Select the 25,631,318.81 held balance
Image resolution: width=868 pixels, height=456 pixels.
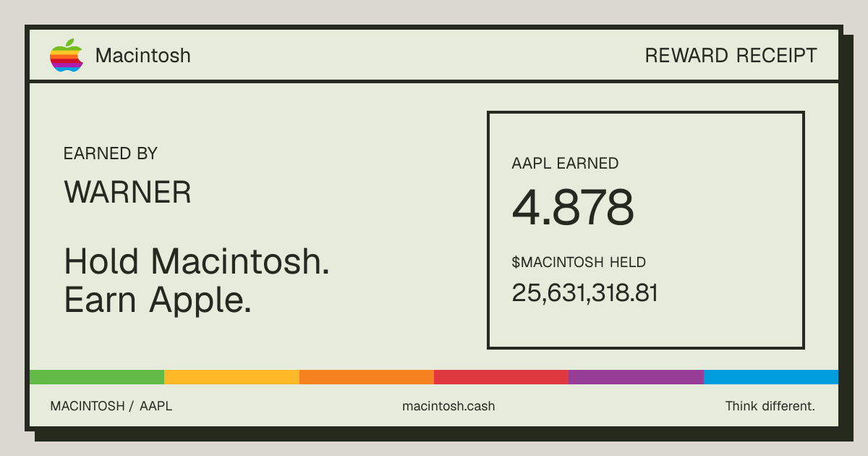tap(584, 293)
